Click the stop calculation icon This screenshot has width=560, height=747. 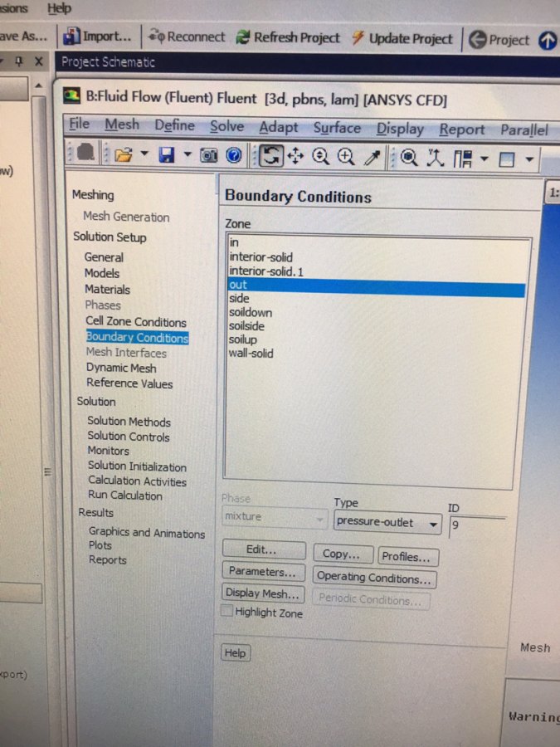(85, 154)
